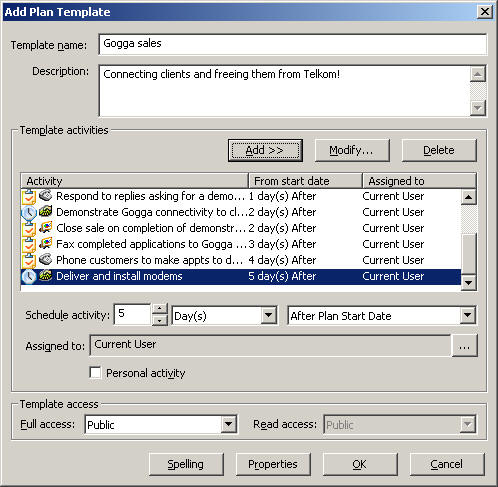Click the Activity column header

pyautogui.click(x=135, y=181)
